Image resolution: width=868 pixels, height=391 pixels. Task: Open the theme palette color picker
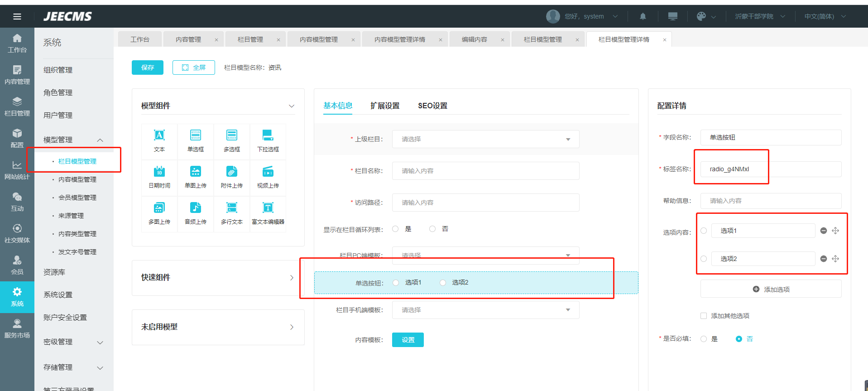701,16
